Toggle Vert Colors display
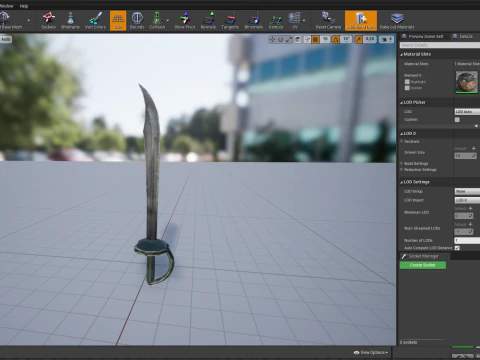The width and height of the screenshot is (480, 360). (95, 21)
